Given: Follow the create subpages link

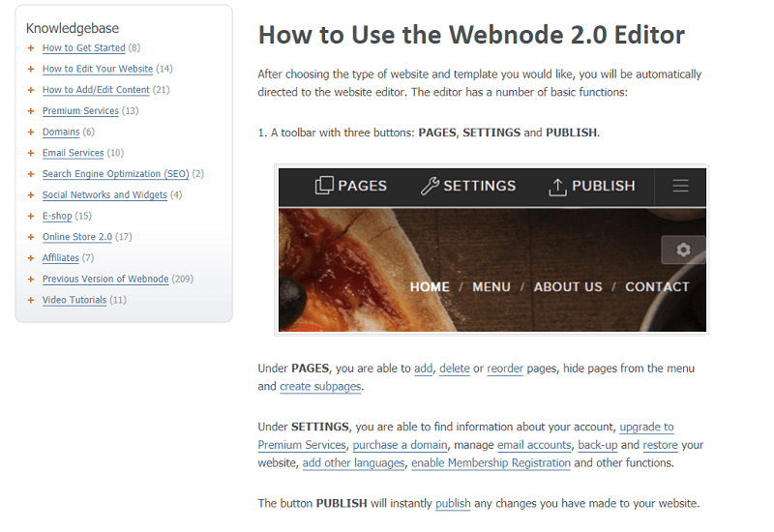Looking at the screenshot, I should pos(320,386).
